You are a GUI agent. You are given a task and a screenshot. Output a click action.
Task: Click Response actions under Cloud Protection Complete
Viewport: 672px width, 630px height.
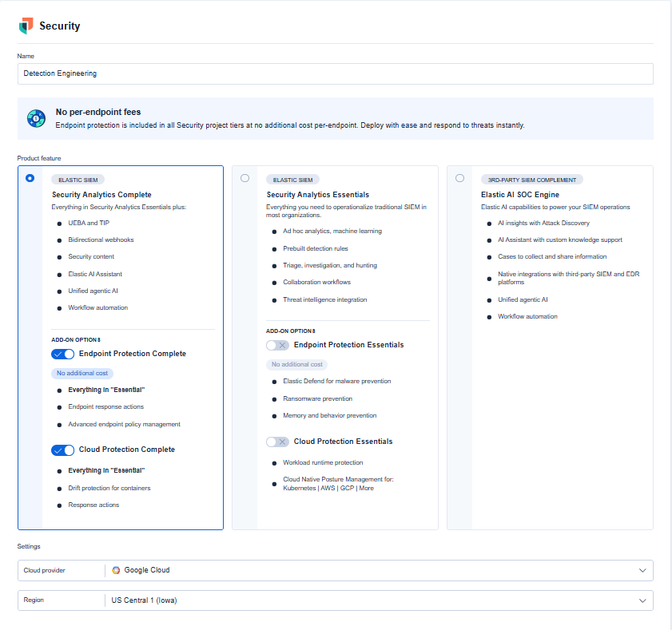pos(93,505)
